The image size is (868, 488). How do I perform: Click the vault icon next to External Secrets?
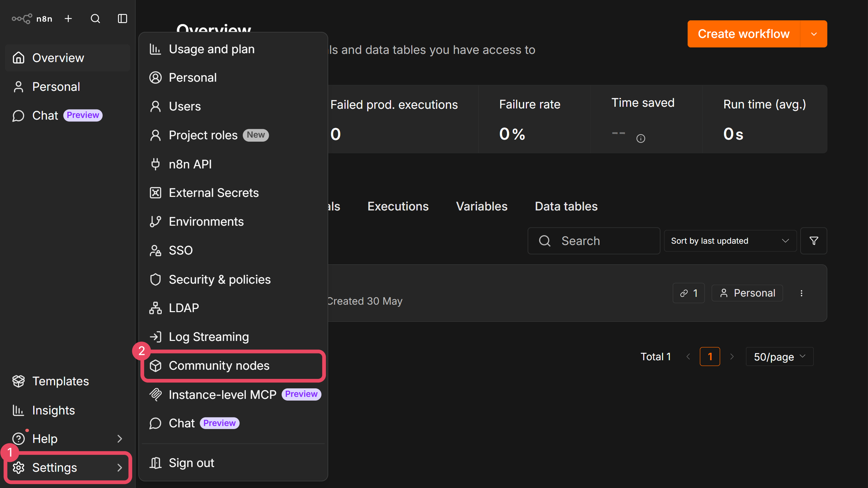pyautogui.click(x=156, y=193)
